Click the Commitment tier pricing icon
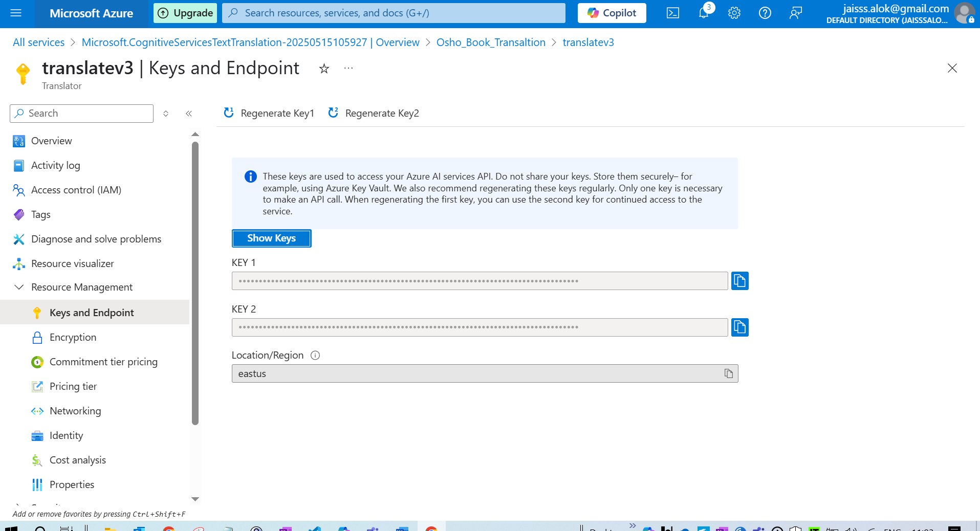This screenshot has height=531, width=980. (x=37, y=362)
